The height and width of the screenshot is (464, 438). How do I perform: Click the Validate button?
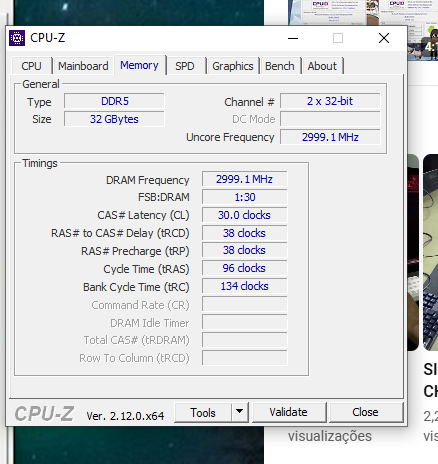[288, 412]
